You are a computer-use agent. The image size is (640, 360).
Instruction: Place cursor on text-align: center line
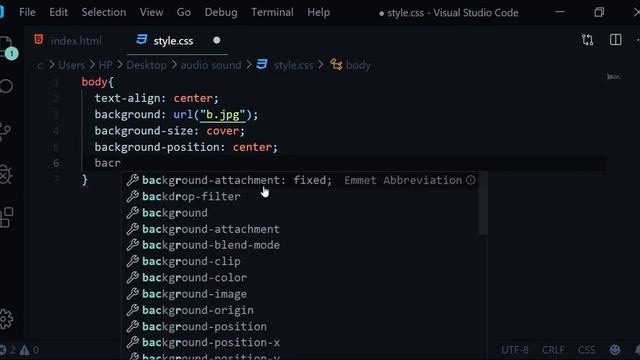pyautogui.click(x=157, y=98)
